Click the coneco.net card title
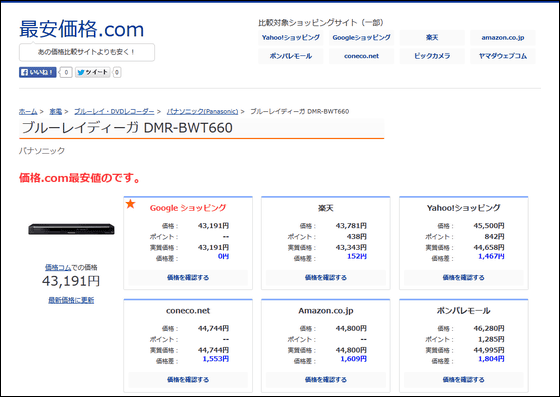Screen dimensions: 560x397 [x=188, y=311]
